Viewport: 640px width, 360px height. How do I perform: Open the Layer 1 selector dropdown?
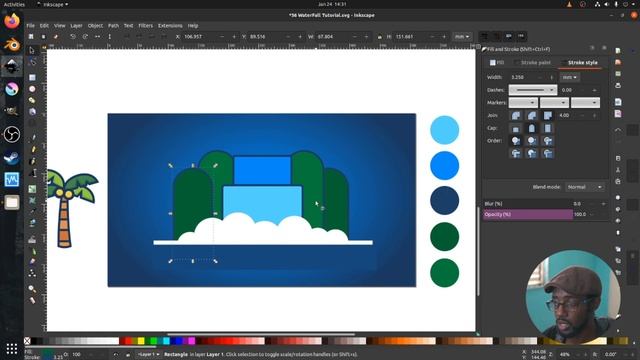(x=148, y=354)
